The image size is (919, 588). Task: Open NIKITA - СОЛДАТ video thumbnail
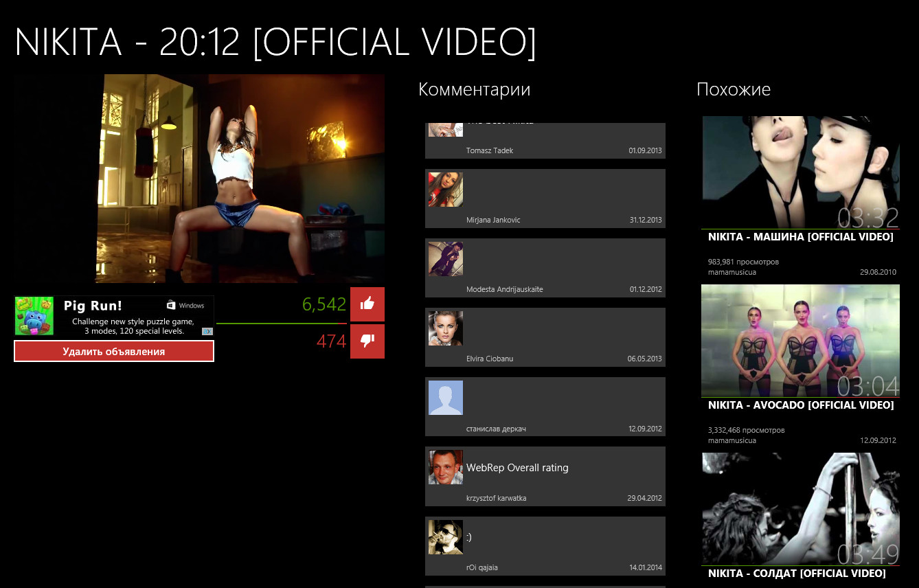[x=801, y=509]
